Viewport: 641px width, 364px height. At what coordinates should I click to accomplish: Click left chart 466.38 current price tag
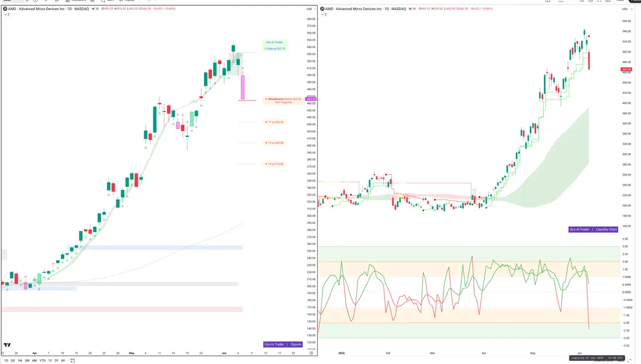click(x=311, y=99)
